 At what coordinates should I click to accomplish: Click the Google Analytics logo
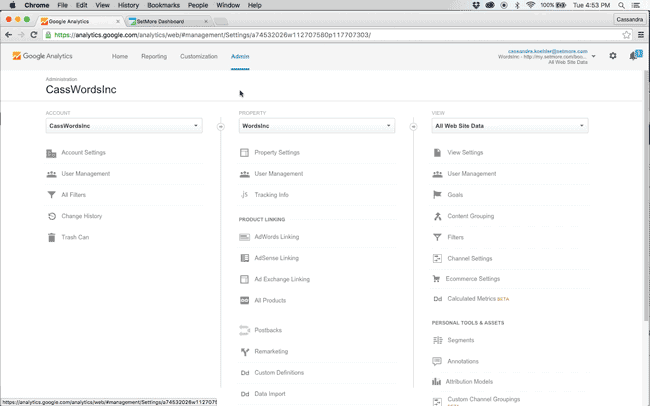42,56
